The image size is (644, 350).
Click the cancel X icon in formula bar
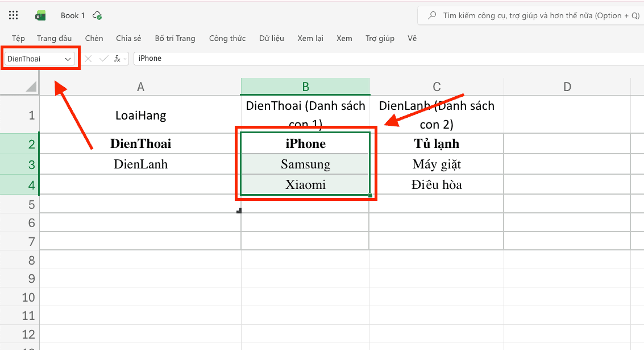tap(88, 59)
